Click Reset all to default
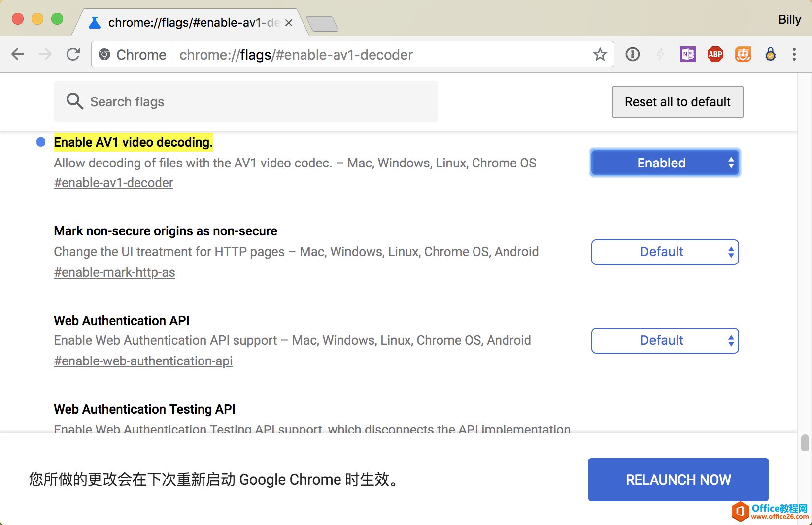 (677, 102)
